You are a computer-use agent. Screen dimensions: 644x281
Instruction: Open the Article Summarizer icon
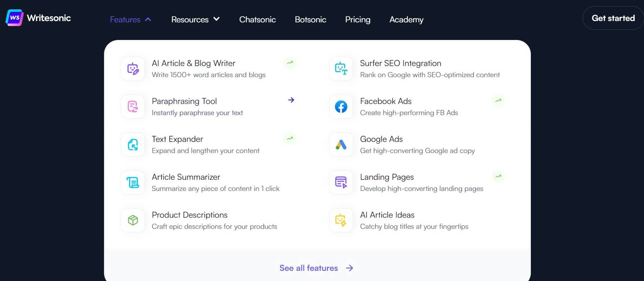(132, 182)
